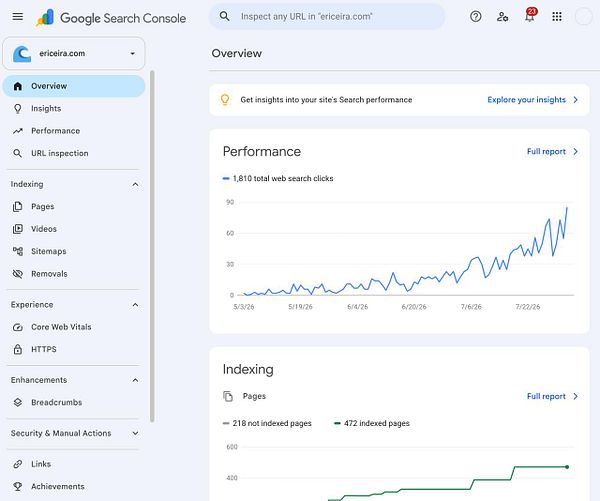Click the Overview home icon
Image resolution: width=600 pixels, height=501 pixels.
click(18, 86)
